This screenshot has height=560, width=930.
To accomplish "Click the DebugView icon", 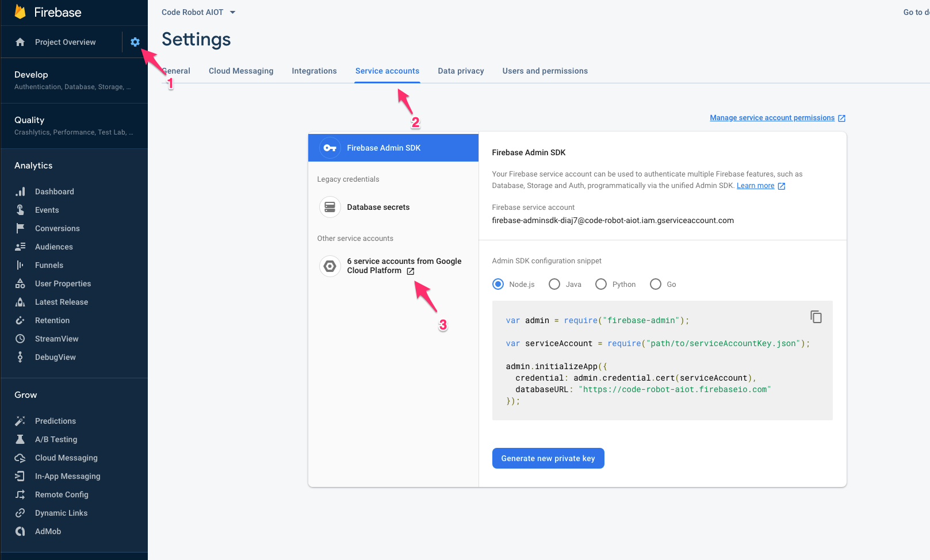I will pyautogui.click(x=20, y=357).
